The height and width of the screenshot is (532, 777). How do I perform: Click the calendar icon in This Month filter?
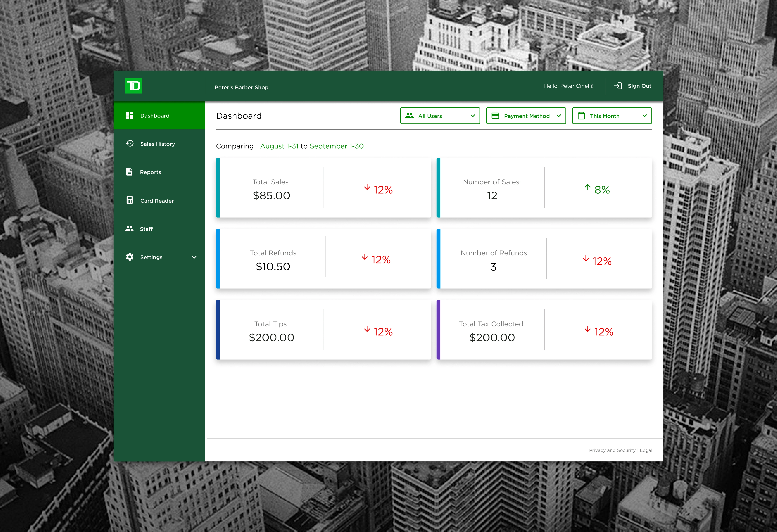(x=581, y=116)
